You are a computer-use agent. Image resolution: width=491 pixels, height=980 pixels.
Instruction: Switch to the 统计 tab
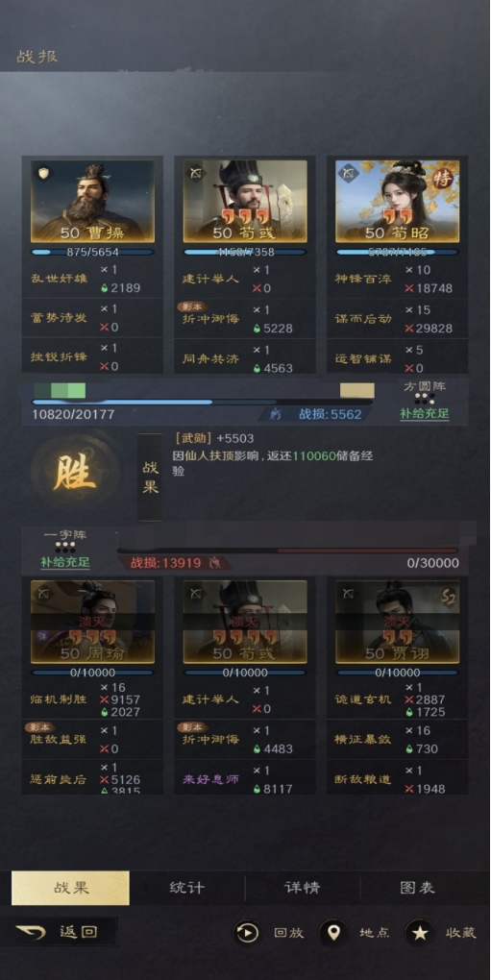click(x=186, y=888)
